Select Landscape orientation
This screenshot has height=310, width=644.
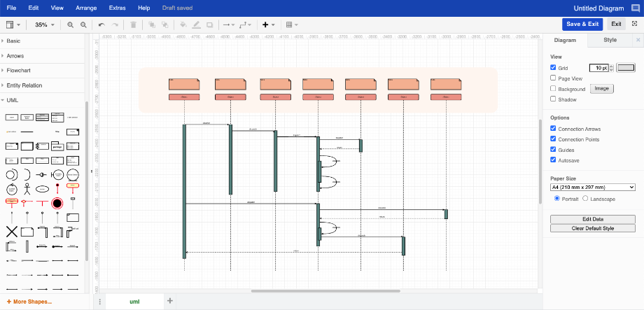click(586, 199)
